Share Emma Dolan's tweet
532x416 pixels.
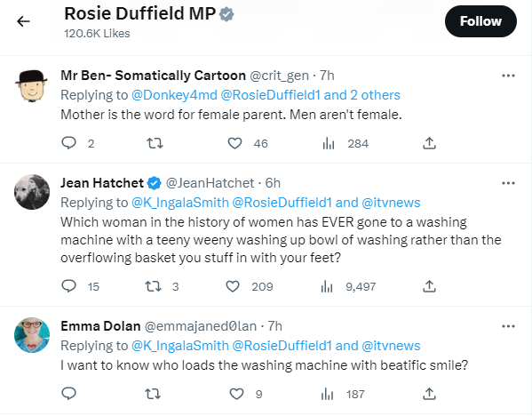click(x=429, y=394)
